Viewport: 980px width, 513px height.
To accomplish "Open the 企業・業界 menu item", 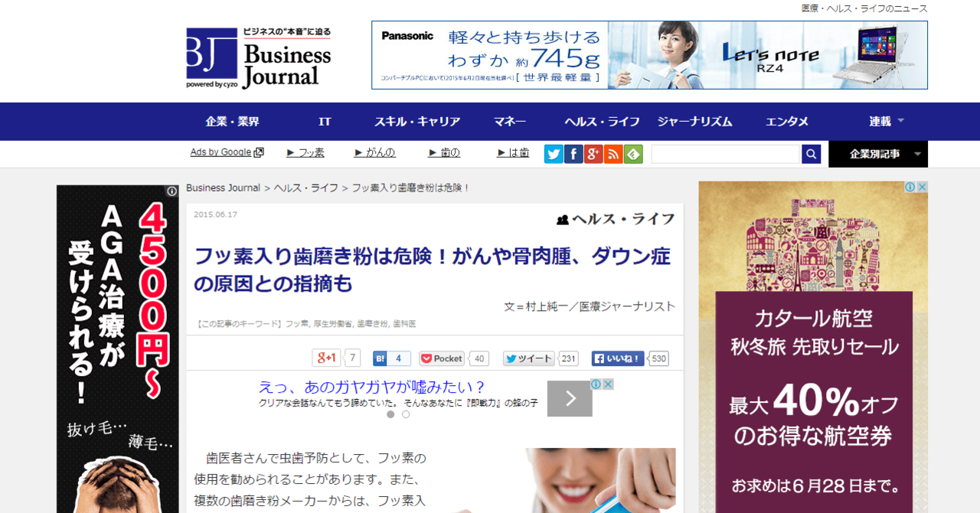I will 232,122.
